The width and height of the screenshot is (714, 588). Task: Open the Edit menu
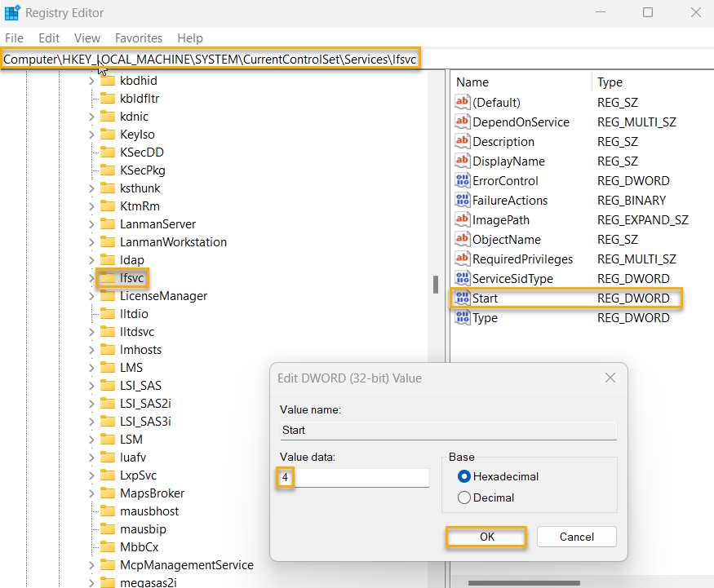click(x=48, y=38)
